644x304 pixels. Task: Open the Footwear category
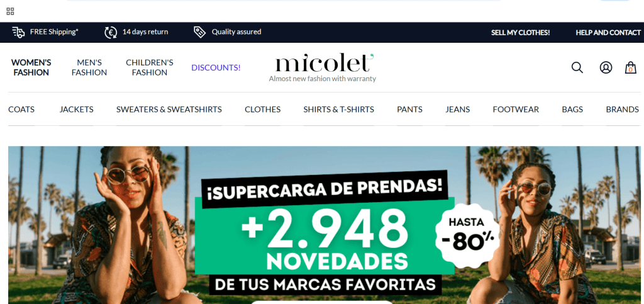(x=516, y=110)
